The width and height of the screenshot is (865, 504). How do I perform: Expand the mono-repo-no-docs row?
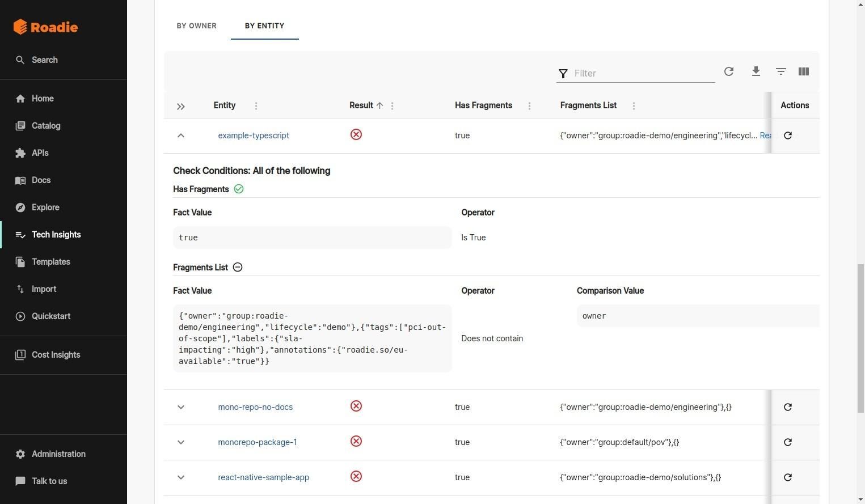[x=181, y=407]
